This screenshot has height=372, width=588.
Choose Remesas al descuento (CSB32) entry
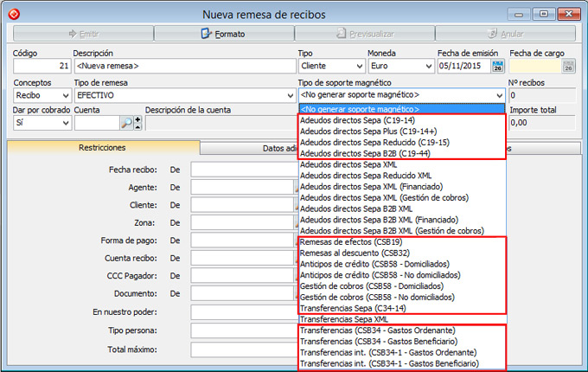(356, 253)
